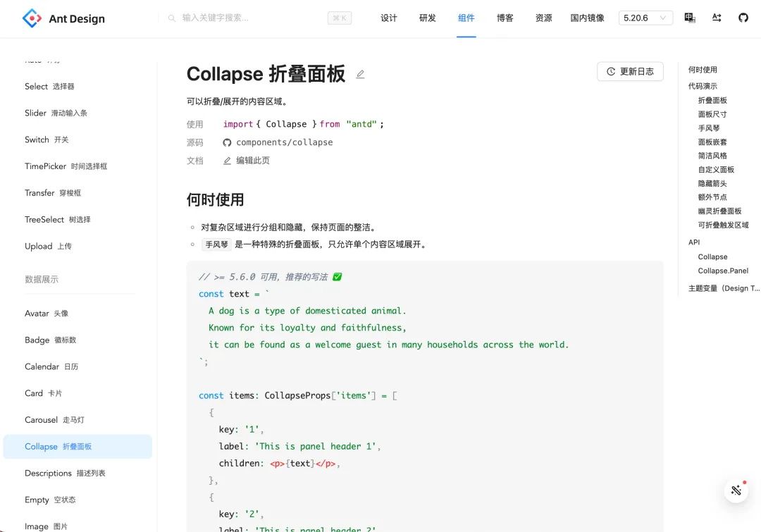This screenshot has height=532, width=761.
Task: Click the pencil icon beside 编辑此页
Action: 227,161
